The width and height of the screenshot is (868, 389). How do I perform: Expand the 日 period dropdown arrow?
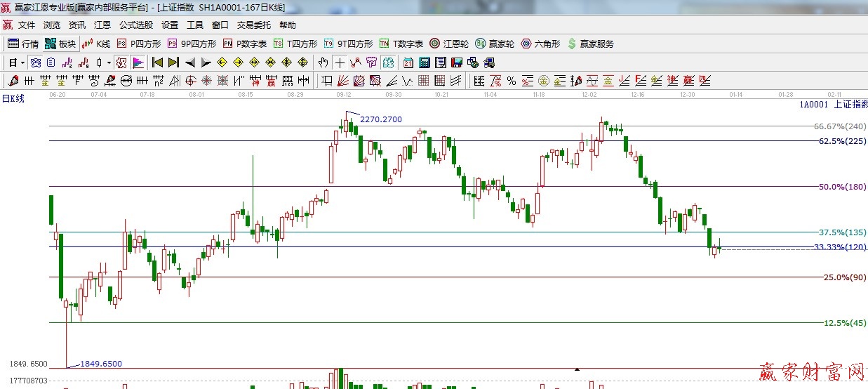tap(23, 62)
